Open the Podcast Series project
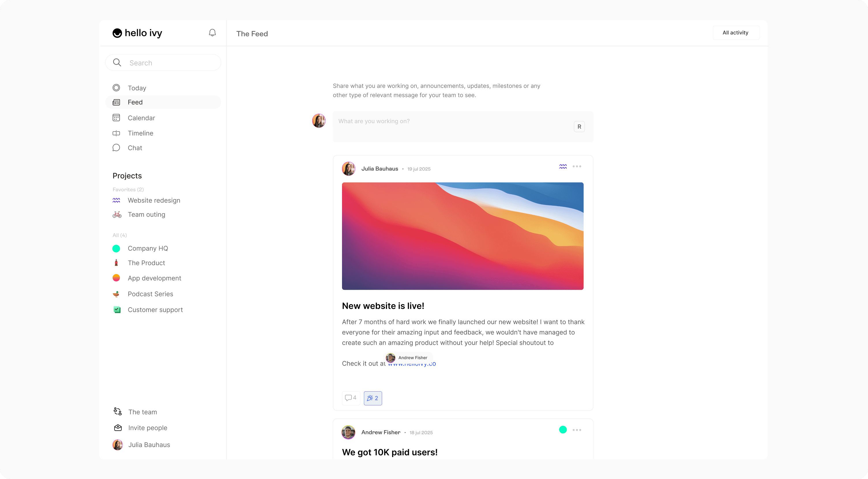The width and height of the screenshot is (868, 479). click(150, 294)
